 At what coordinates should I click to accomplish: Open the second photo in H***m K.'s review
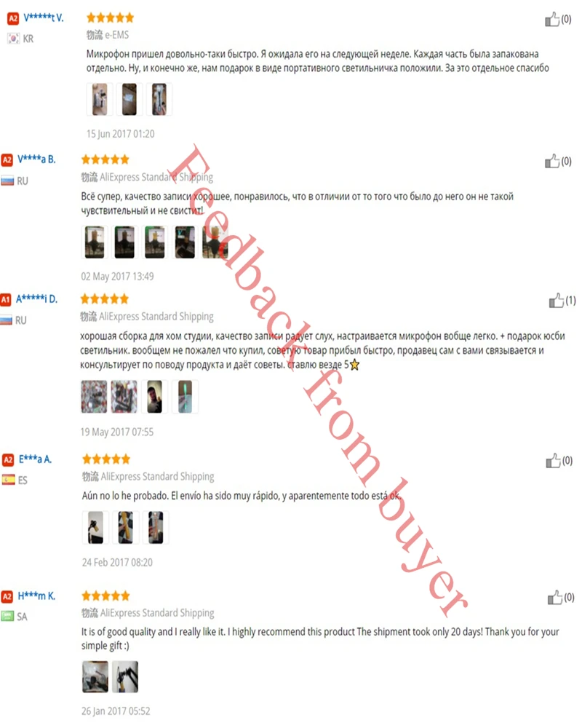coord(125,676)
